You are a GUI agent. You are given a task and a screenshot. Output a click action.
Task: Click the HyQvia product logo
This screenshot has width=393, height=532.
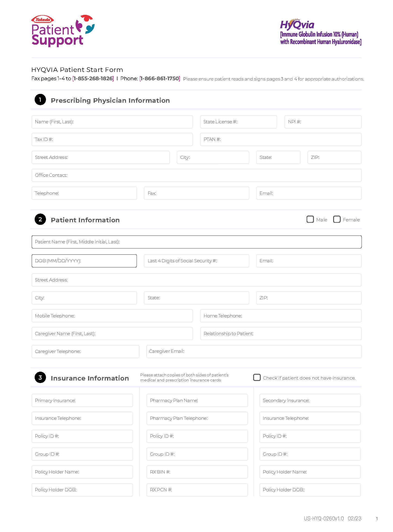pyautogui.click(x=320, y=32)
